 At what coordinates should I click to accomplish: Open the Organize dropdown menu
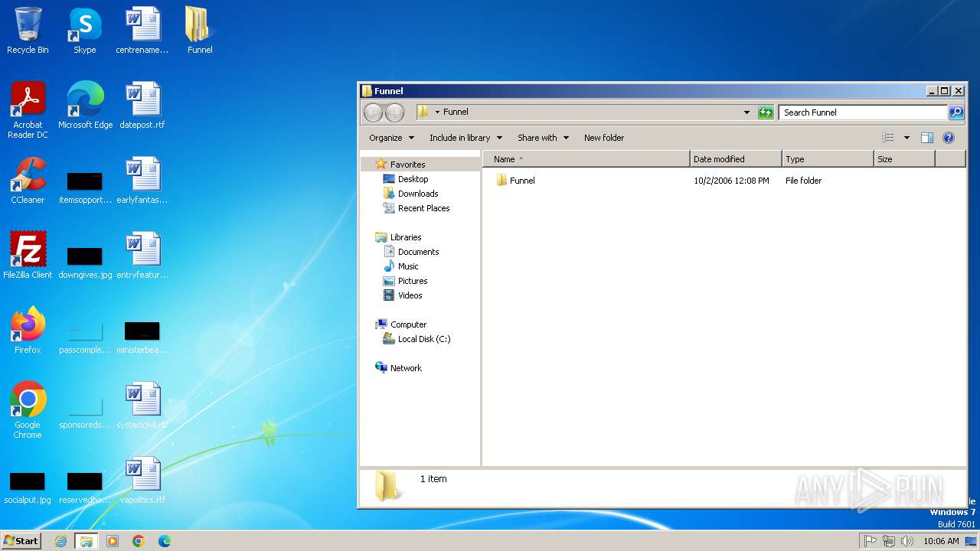click(x=391, y=138)
